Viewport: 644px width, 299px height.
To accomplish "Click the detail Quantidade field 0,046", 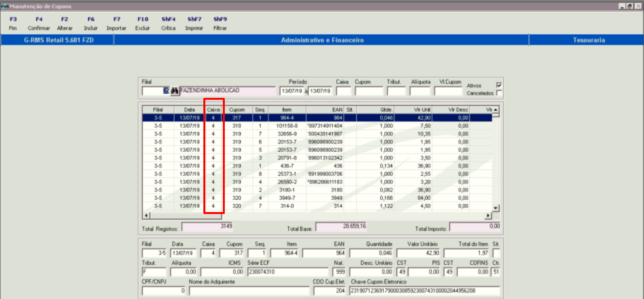I will (371, 253).
